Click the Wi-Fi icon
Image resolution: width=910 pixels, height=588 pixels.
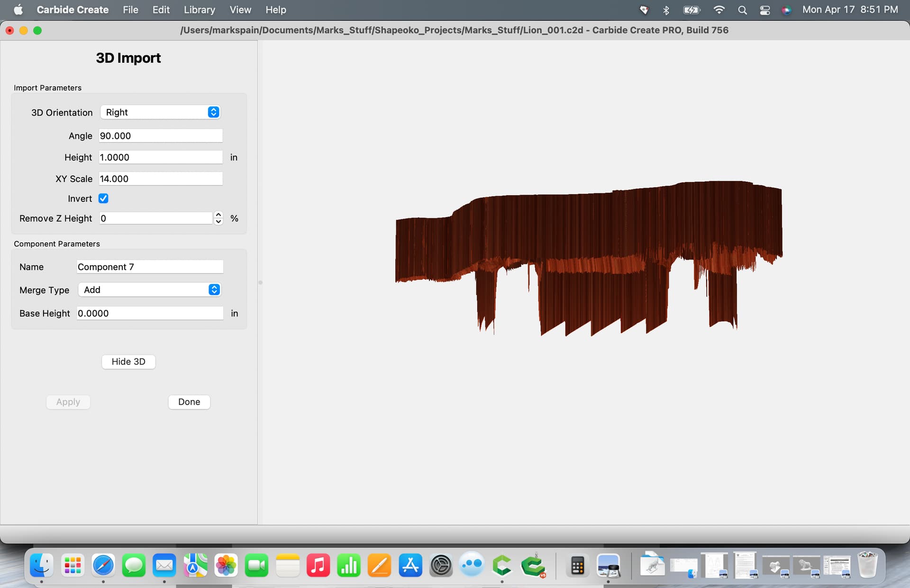(719, 10)
